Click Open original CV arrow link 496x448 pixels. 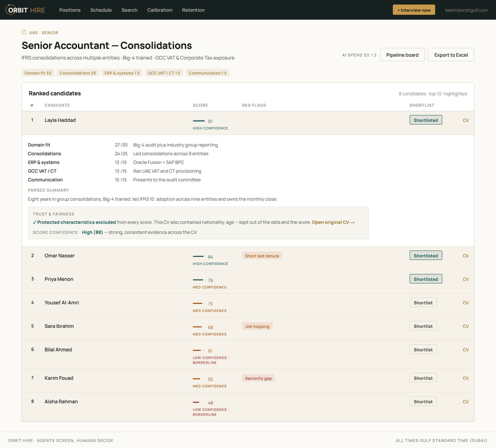[x=333, y=222]
